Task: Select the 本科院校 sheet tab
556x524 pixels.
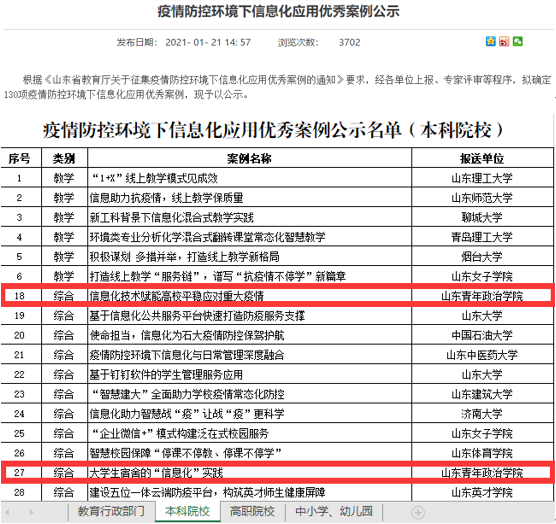Action: [188, 511]
